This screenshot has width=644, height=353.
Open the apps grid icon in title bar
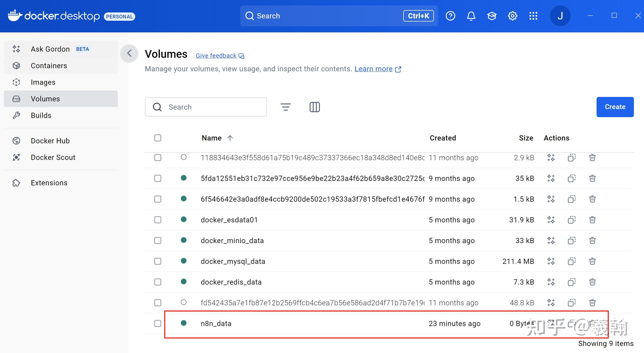click(533, 16)
